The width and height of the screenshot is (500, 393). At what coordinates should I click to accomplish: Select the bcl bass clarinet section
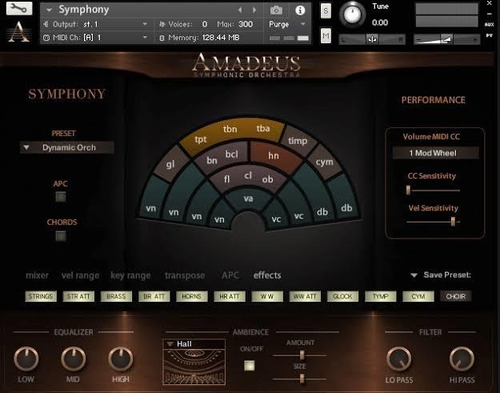pyautogui.click(x=232, y=154)
